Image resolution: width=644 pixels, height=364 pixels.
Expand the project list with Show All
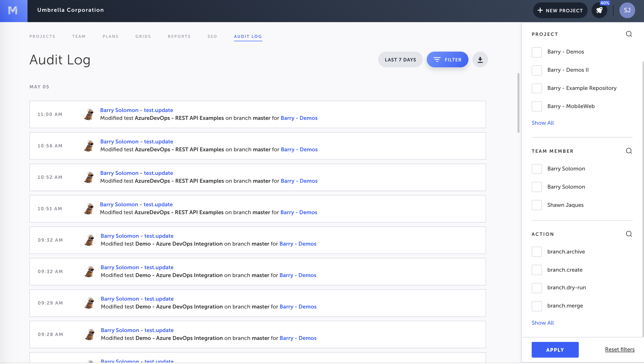tap(542, 123)
